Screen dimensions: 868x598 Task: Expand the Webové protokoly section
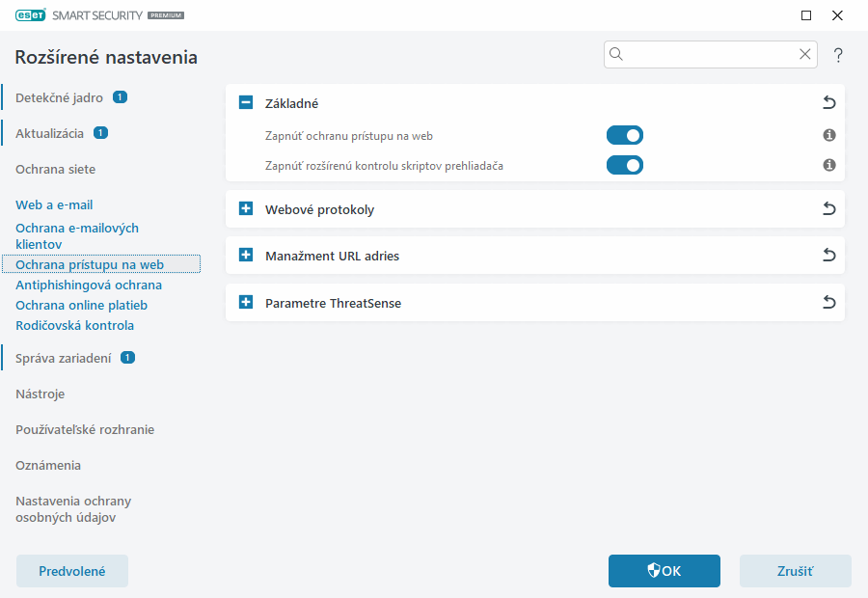tap(245, 208)
